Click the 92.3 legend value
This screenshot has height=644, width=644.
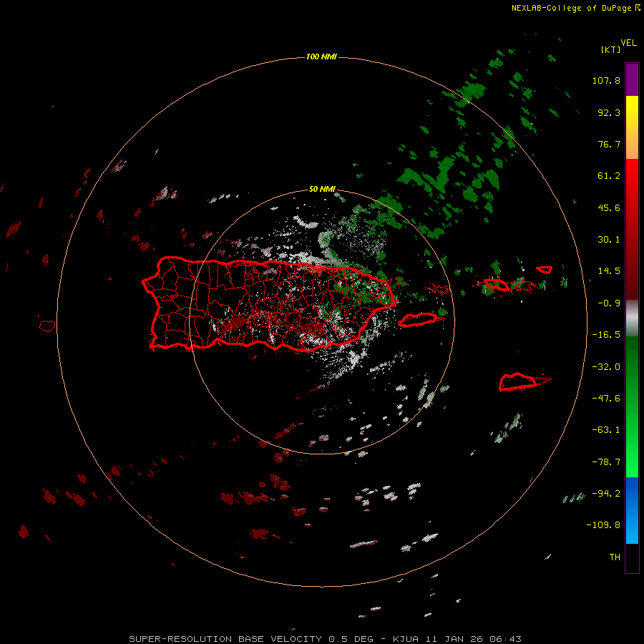click(609, 112)
